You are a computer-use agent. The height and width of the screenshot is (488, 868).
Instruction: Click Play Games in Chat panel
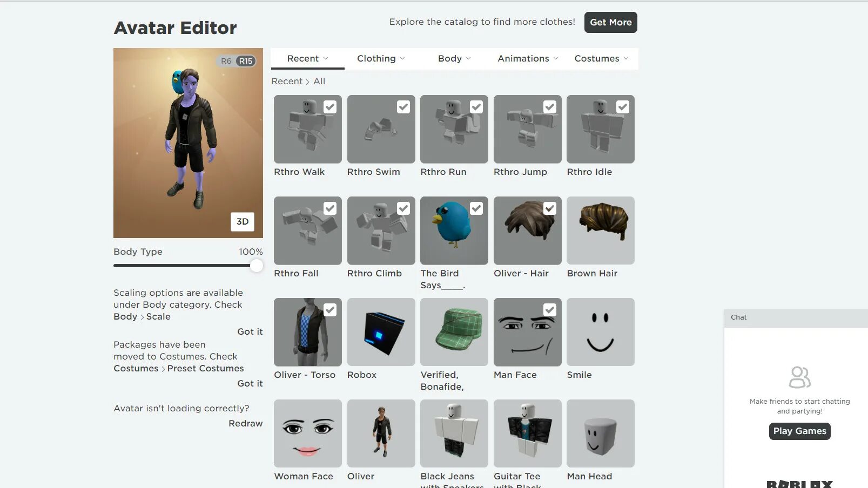800,431
